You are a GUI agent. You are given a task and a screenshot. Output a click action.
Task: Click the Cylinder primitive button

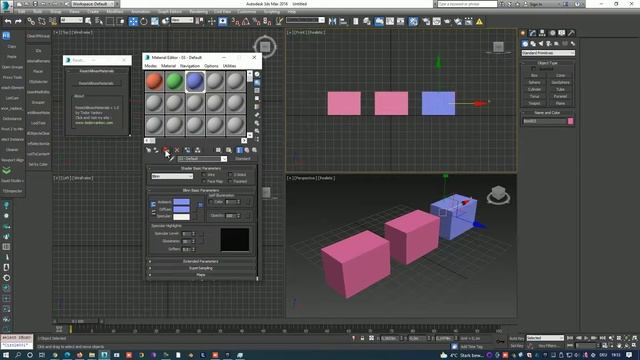pyautogui.click(x=534, y=89)
